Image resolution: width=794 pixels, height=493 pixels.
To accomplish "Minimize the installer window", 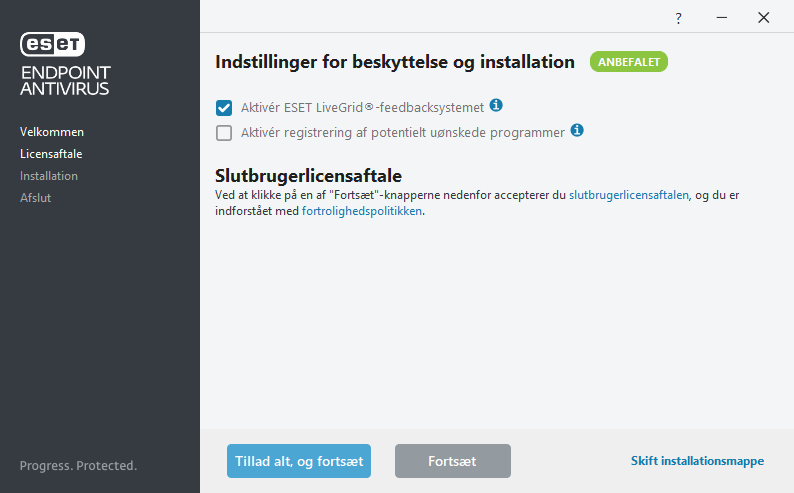I will coord(720,18).
